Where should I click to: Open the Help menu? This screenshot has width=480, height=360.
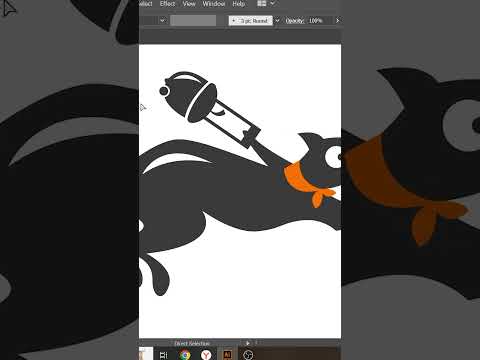(239, 4)
